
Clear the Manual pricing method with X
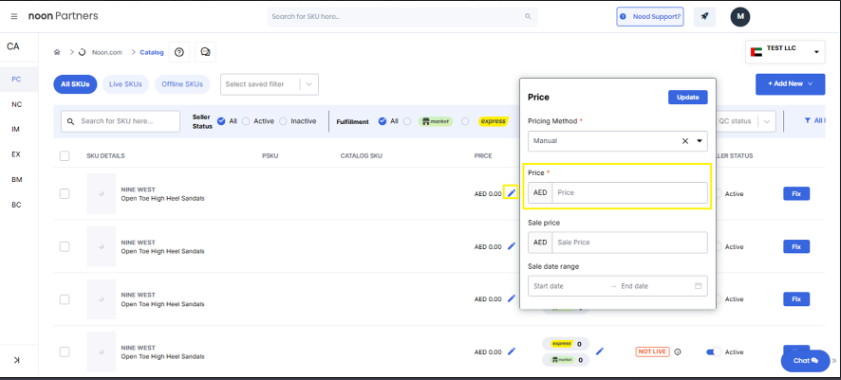click(x=685, y=141)
